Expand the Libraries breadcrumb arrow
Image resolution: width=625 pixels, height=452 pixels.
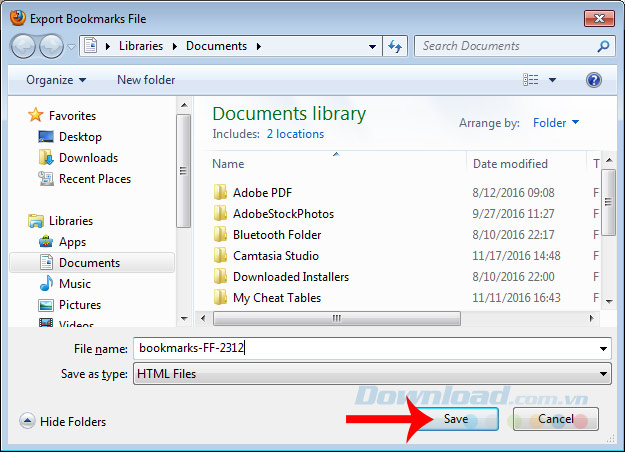point(175,46)
